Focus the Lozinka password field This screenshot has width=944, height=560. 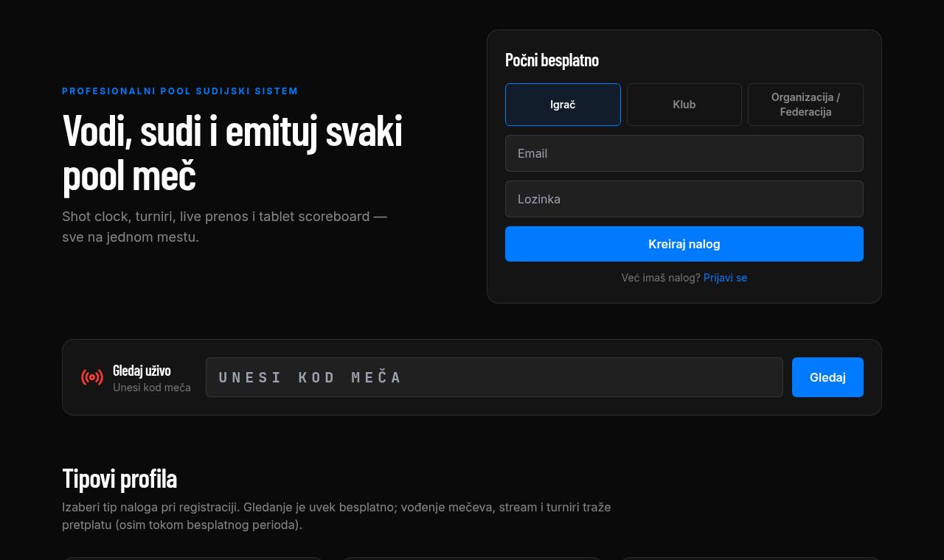[x=684, y=199]
